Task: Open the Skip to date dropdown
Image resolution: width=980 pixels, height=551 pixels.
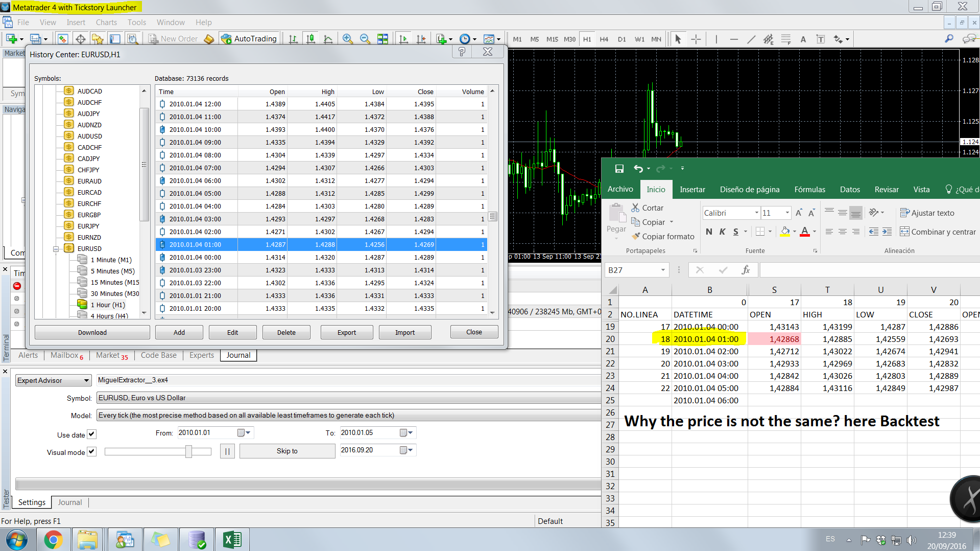Action: (x=407, y=450)
